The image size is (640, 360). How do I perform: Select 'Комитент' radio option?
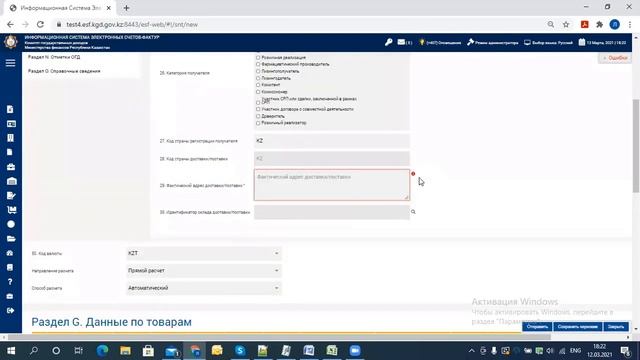click(x=258, y=85)
